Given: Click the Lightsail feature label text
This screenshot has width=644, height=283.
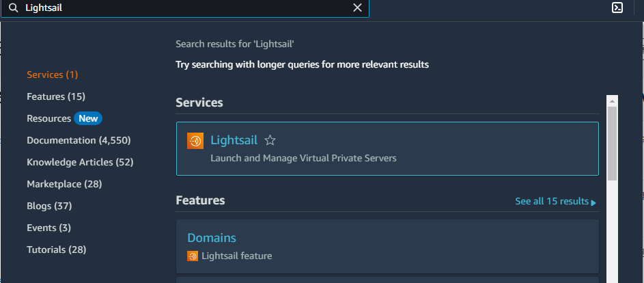Looking at the screenshot, I should point(236,256).
